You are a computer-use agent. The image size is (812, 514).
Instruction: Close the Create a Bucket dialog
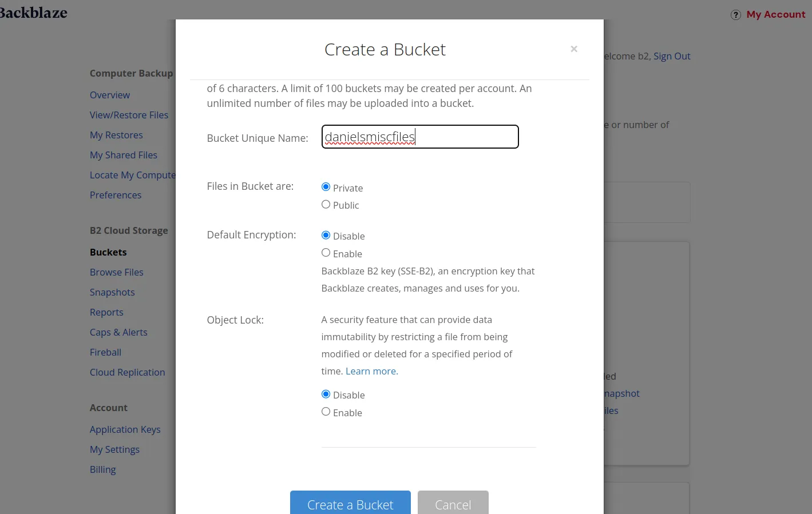(574, 49)
